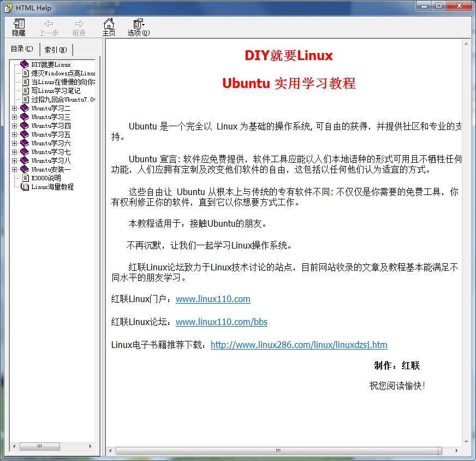
Task: Click the E3000说明 page icon
Action: coord(26,178)
